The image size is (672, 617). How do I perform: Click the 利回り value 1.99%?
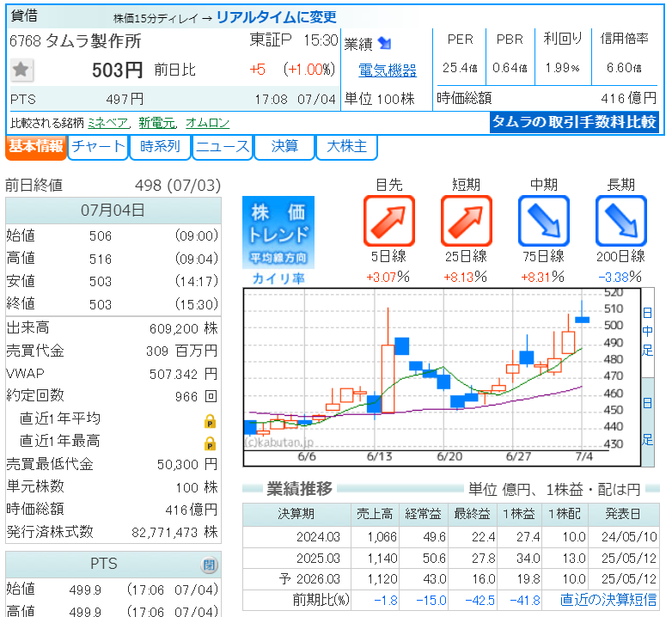pyautogui.click(x=562, y=68)
